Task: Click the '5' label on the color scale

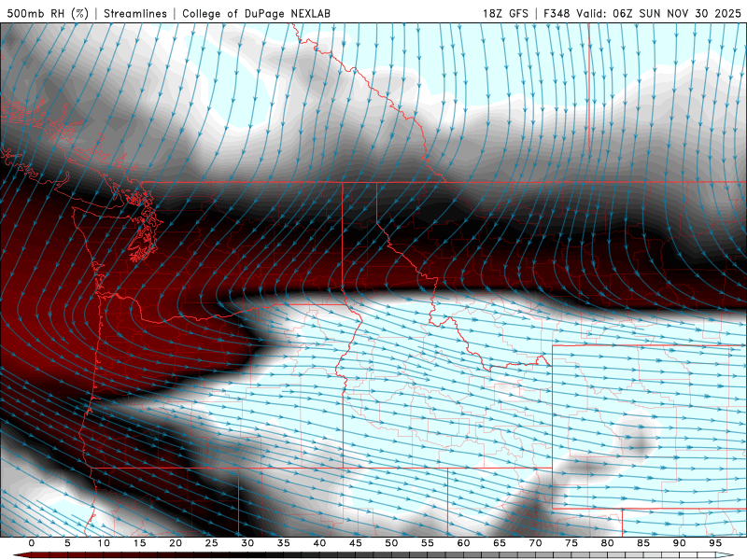Action: pos(67,543)
